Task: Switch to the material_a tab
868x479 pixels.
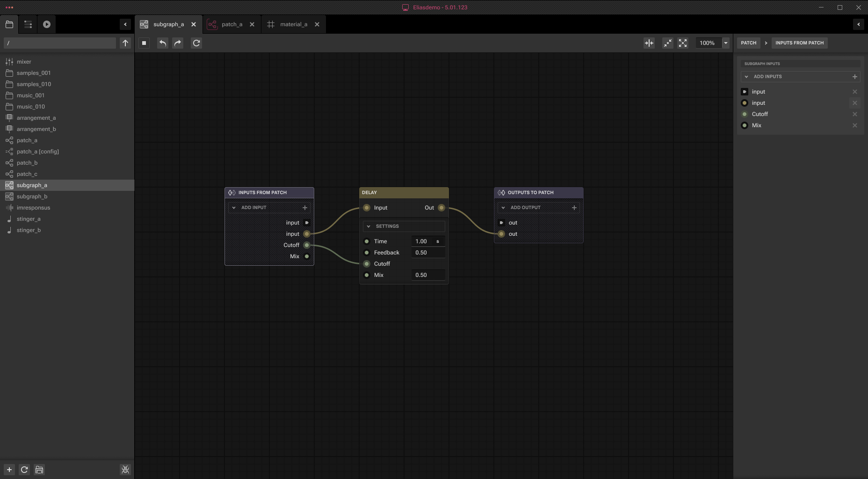Action: [x=294, y=24]
